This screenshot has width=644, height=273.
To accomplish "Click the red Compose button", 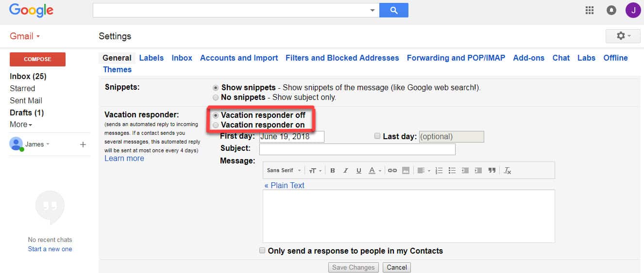I will tap(37, 59).
